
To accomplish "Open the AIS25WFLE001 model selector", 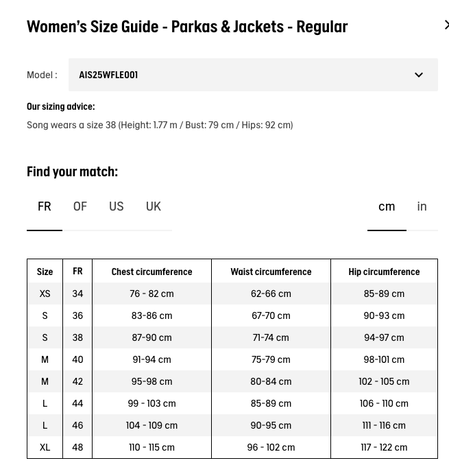I will click(253, 75).
